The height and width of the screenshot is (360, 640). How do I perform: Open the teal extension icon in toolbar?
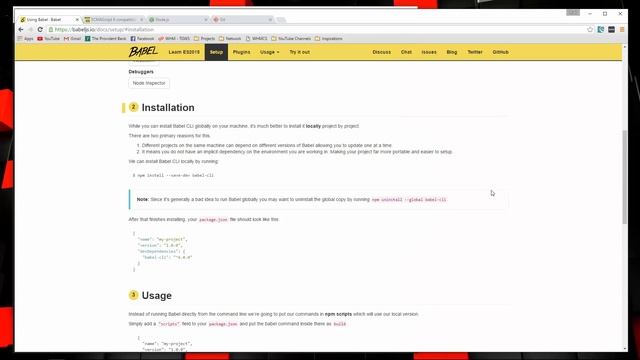(601, 29)
